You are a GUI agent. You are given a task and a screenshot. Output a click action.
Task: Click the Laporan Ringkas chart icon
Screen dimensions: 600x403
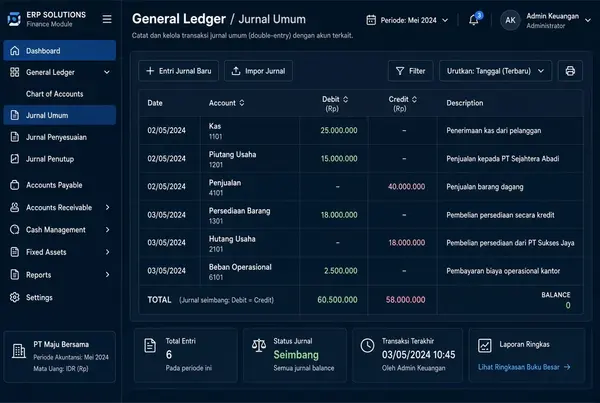[484, 346]
